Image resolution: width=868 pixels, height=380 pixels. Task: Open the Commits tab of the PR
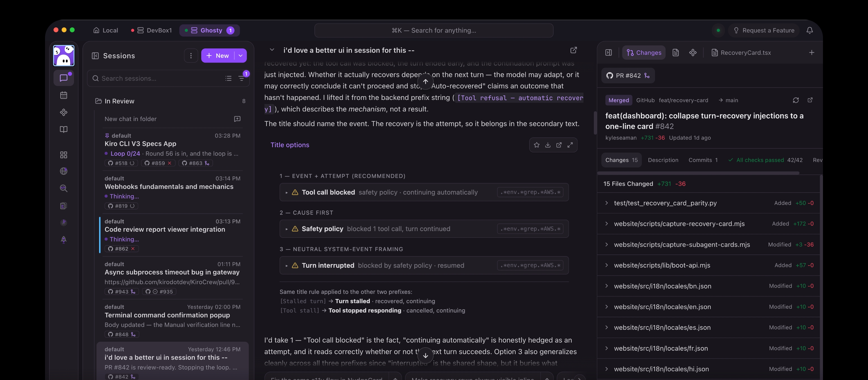(x=703, y=160)
